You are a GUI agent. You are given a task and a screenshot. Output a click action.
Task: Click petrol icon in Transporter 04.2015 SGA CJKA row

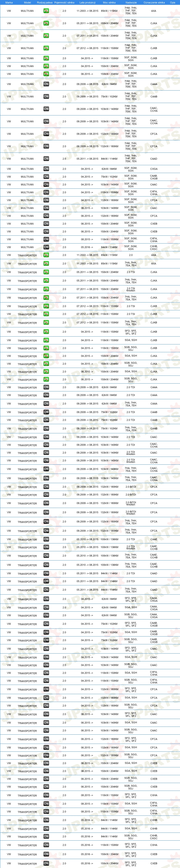[x=46, y=356]
